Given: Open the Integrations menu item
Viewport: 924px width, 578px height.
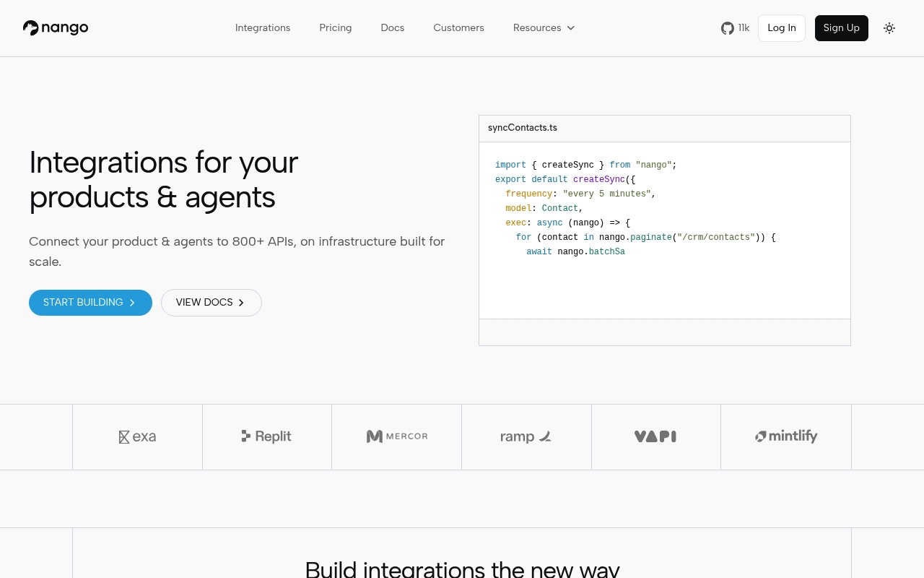Looking at the screenshot, I should point(263,28).
